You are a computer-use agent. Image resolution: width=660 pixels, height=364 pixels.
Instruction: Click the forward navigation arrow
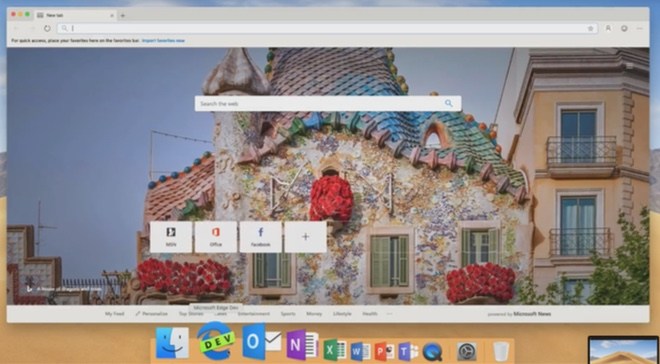tap(32, 28)
